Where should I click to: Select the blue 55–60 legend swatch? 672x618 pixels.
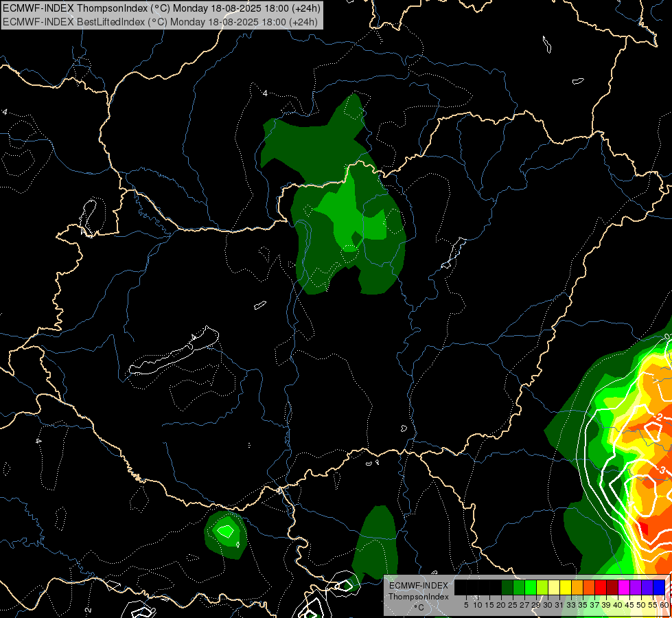pos(659,587)
